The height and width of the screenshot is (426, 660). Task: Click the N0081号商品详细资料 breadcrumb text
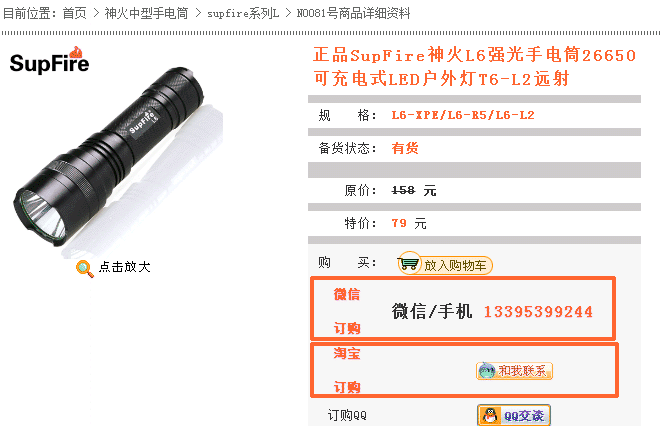tap(353, 13)
